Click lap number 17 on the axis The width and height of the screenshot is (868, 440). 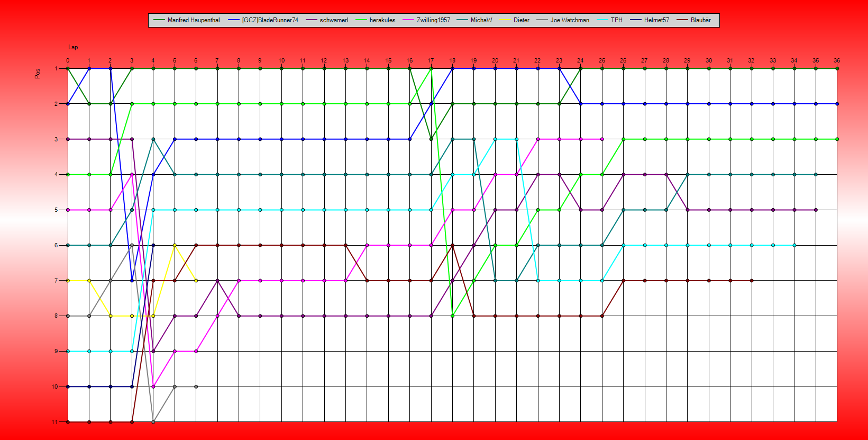click(x=431, y=60)
